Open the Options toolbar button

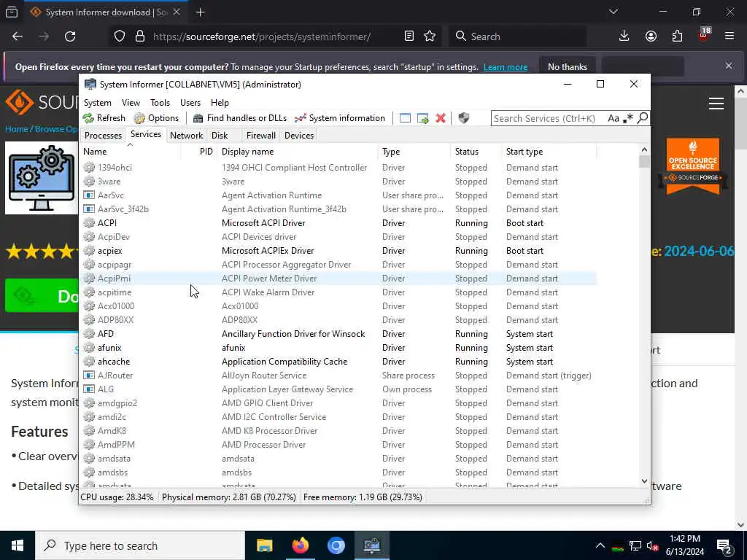pyautogui.click(x=156, y=118)
